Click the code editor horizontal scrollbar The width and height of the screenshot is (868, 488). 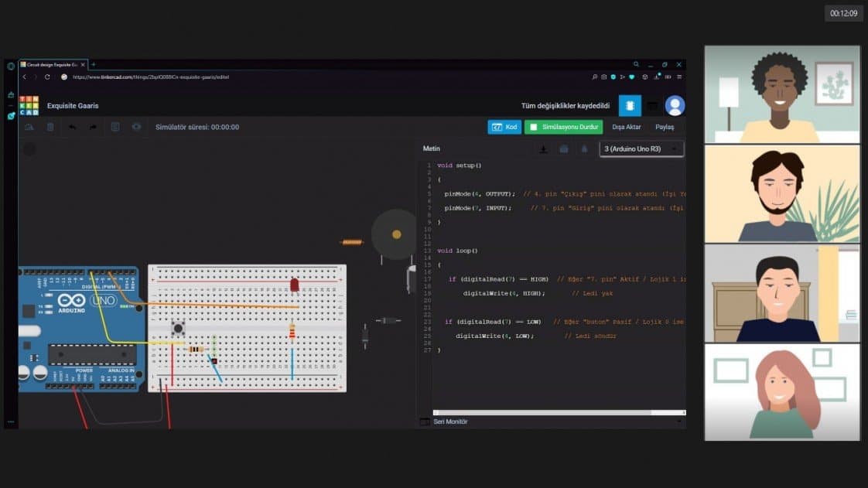559,413
